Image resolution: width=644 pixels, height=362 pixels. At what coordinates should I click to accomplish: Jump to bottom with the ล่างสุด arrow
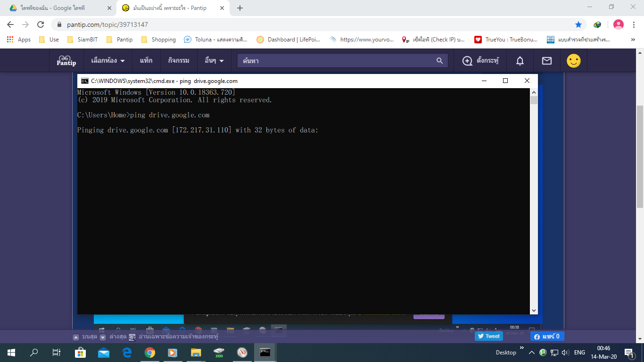click(x=103, y=337)
